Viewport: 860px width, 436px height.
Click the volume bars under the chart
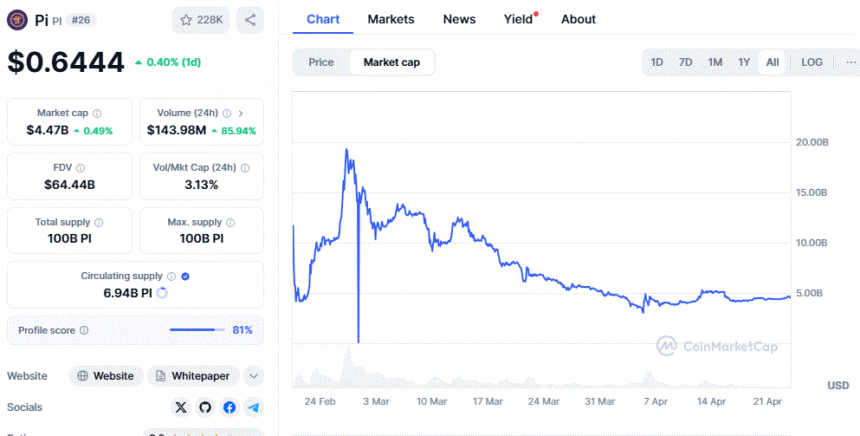[541, 369]
